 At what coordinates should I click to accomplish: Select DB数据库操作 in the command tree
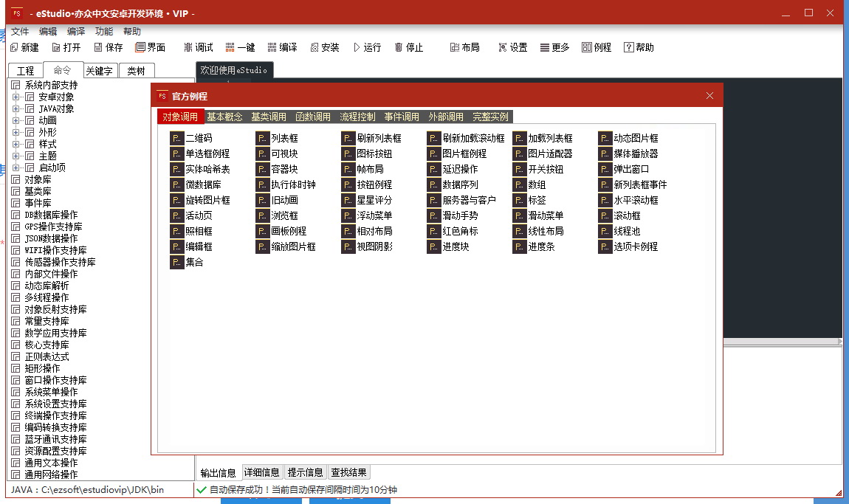pos(52,215)
